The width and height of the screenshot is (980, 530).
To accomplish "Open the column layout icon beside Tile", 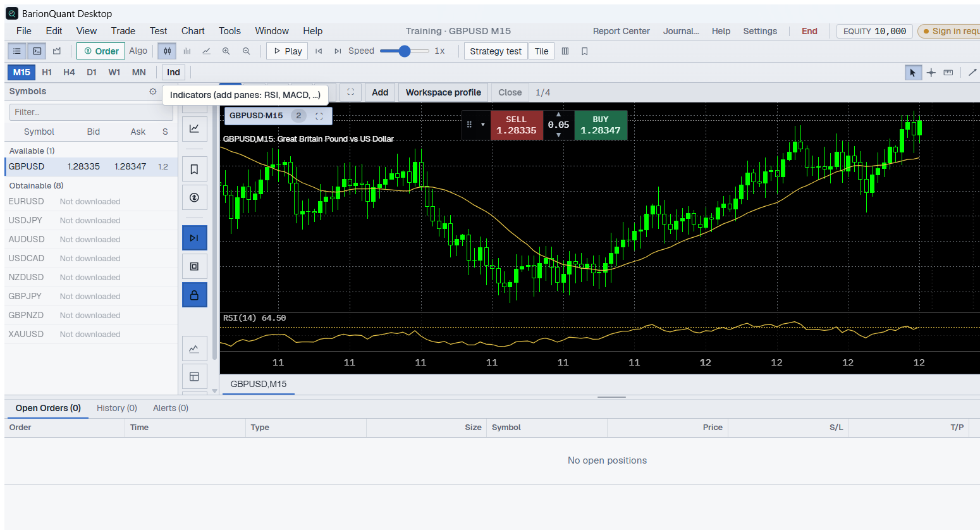I will (x=565, y=51).
